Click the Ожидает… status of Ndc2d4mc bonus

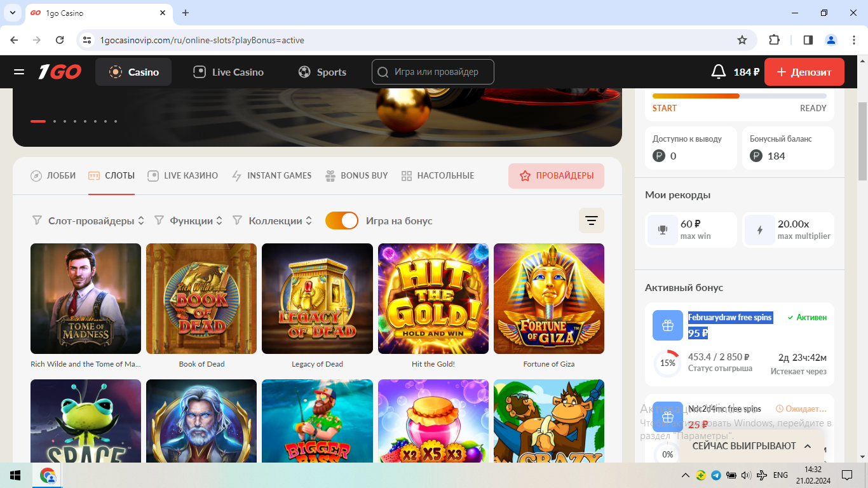801,409
